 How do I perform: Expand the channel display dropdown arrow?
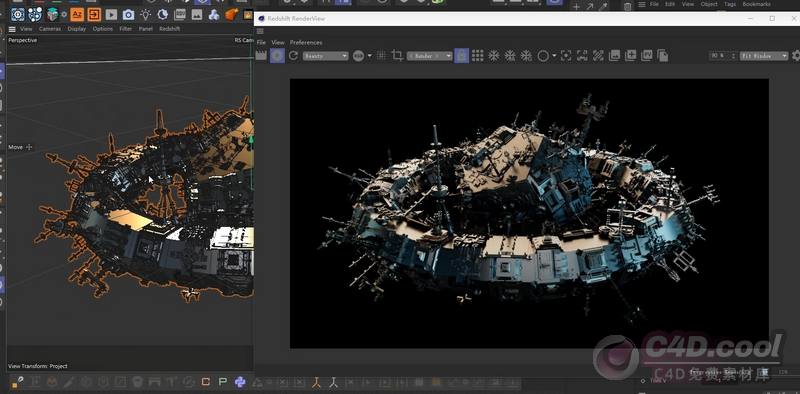pyautogui.click(x=369, y=56)
